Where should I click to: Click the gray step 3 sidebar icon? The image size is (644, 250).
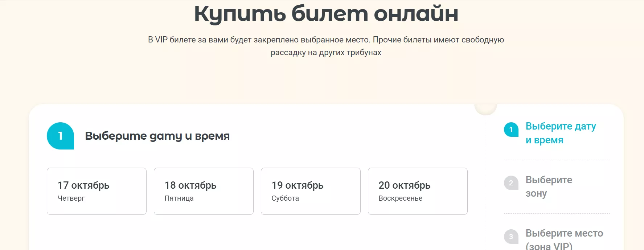(511, 237)
